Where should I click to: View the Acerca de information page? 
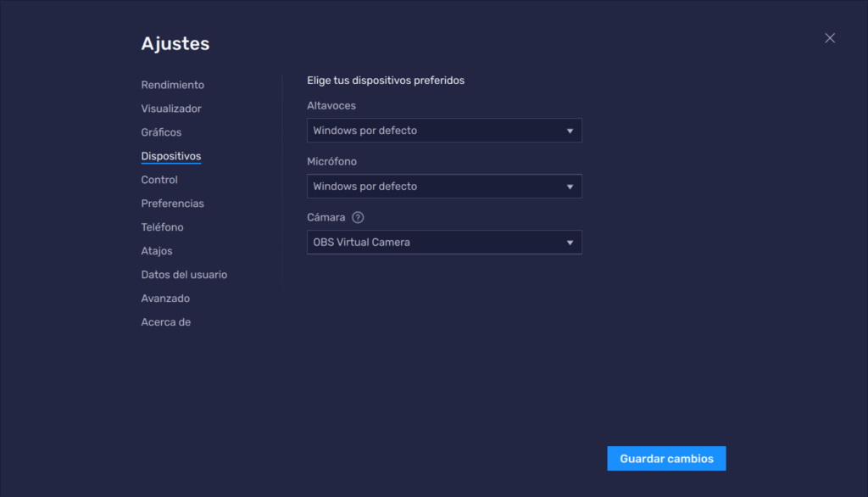pos(165,322)
